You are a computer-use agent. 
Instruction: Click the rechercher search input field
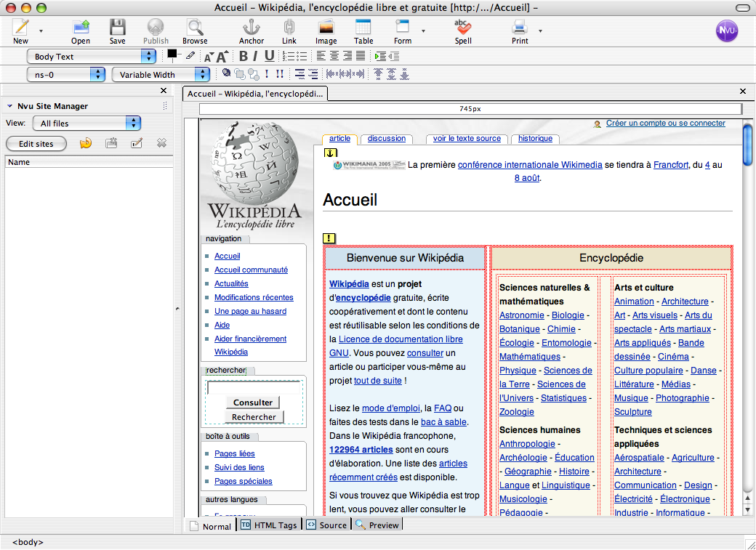pyautogui.click(x=254, y=388)
